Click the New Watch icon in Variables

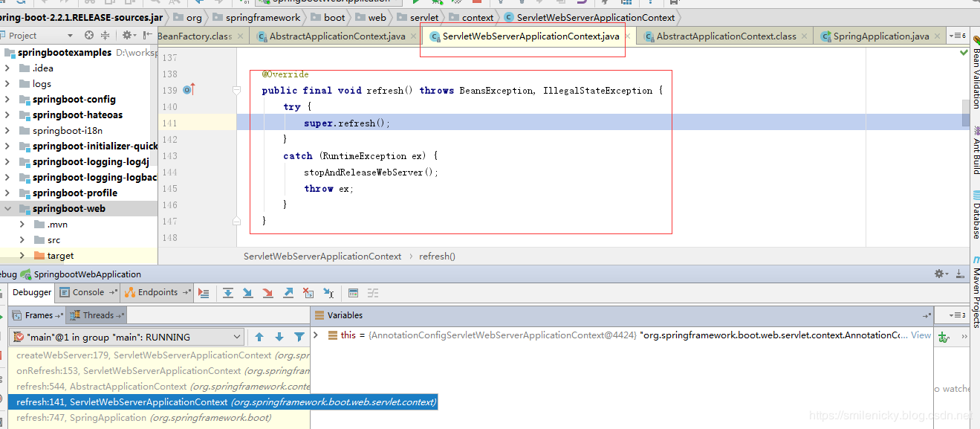pos(944,337)
